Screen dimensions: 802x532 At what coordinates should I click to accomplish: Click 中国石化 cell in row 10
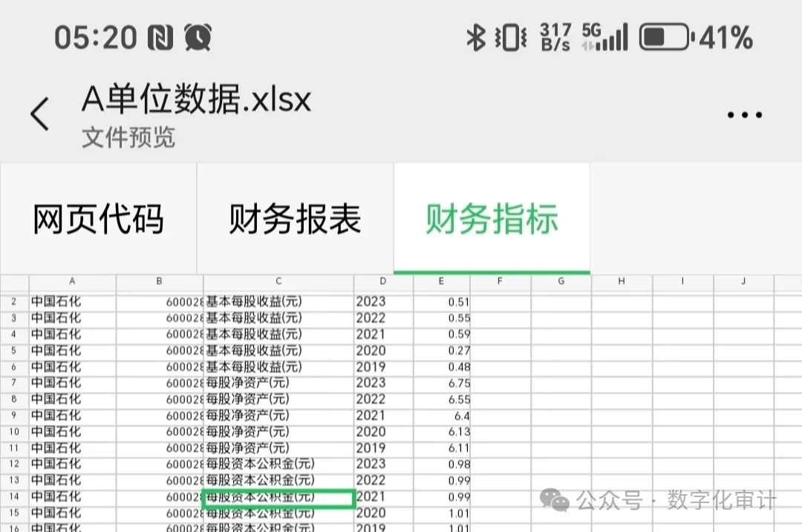[x=73, y=432]
